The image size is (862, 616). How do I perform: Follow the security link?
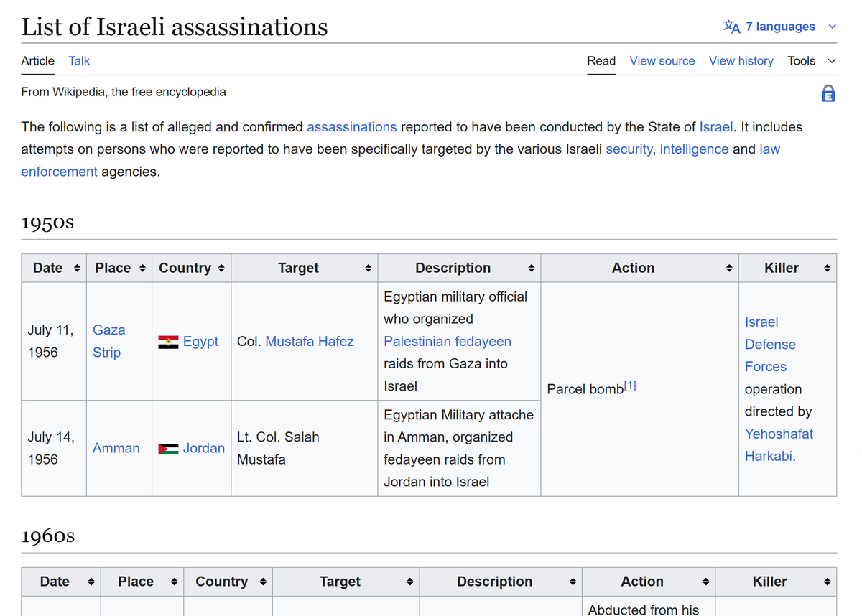[629, 149]
